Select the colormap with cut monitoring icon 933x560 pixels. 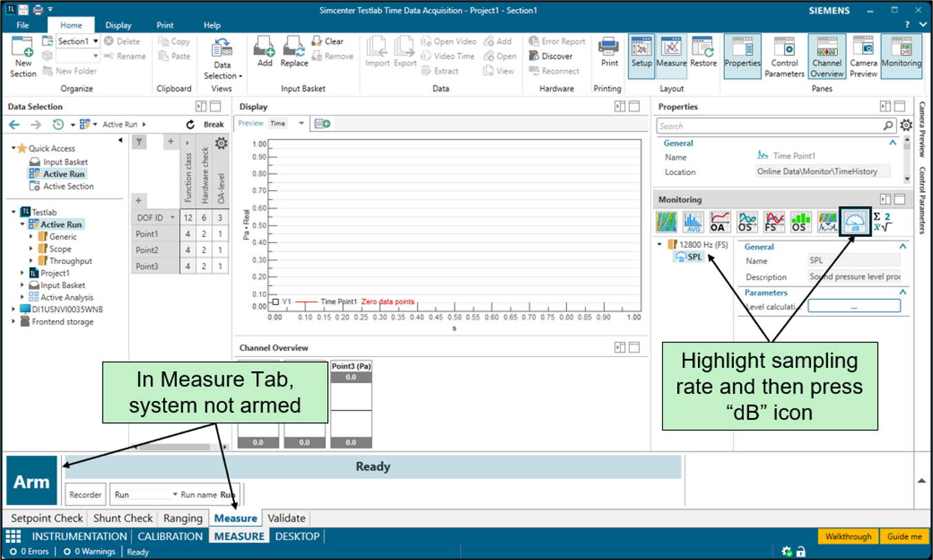828,222
